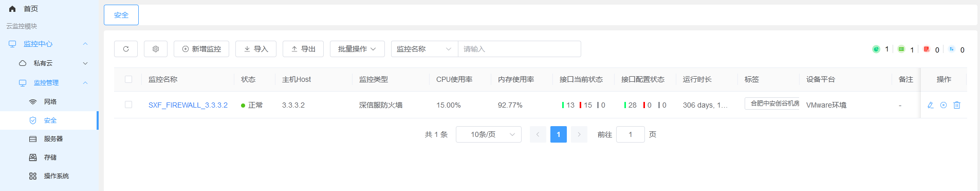Click the green square status counter icon
Image resolution: width=980 pixels, height=191 pixels.
[901, 49]
